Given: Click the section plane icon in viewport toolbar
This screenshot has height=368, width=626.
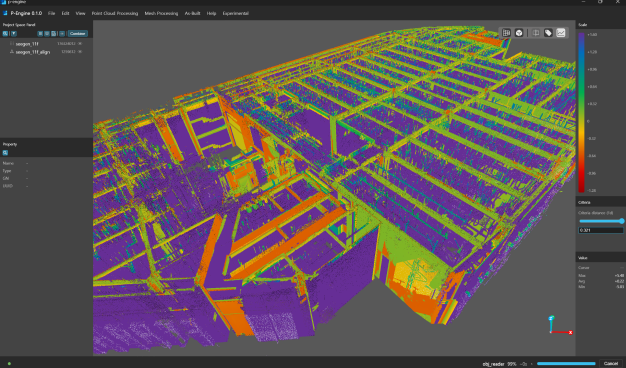Looking at the screenshot, I should (x=536, y=33).
